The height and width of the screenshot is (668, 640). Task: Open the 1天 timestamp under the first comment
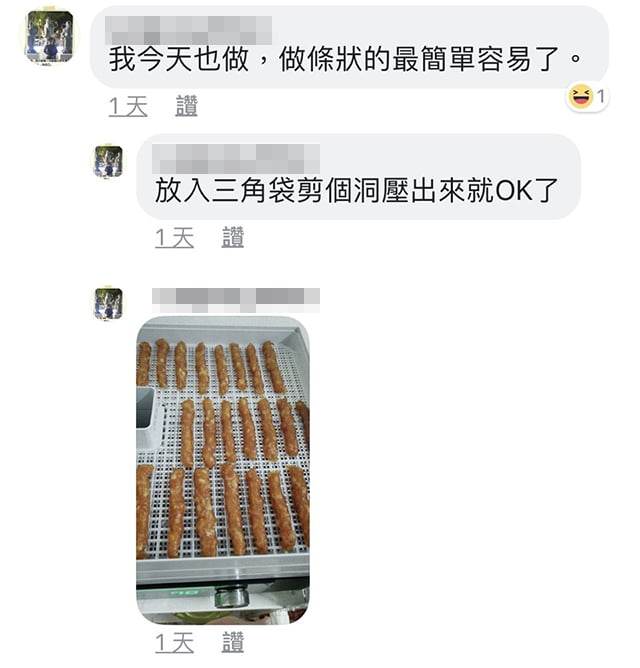click(x=128, y=107)
